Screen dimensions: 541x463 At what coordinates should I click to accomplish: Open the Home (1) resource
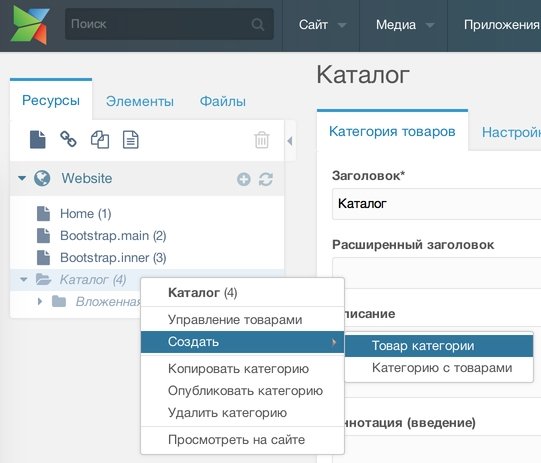click(86, 214)
